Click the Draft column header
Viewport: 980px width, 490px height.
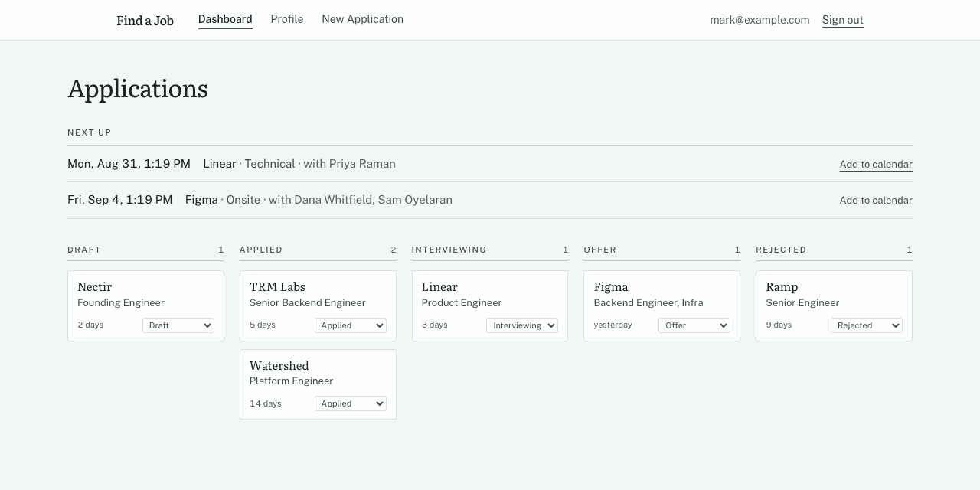pos(84,250)
